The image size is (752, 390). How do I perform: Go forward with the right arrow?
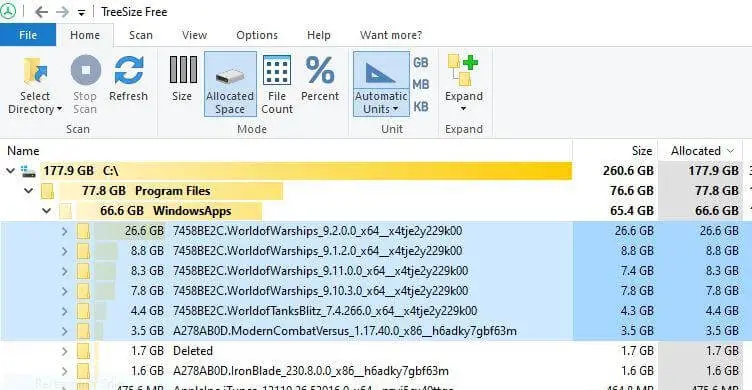point(62,12)
